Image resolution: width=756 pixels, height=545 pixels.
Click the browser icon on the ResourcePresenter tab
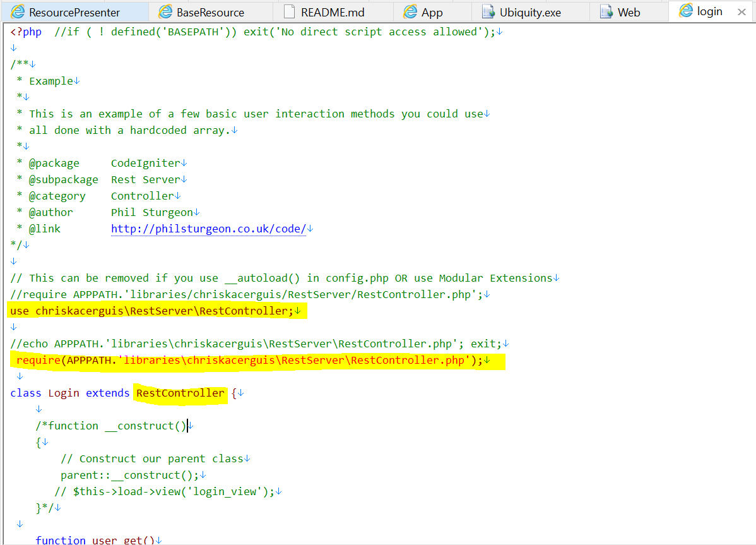(19, 11)
